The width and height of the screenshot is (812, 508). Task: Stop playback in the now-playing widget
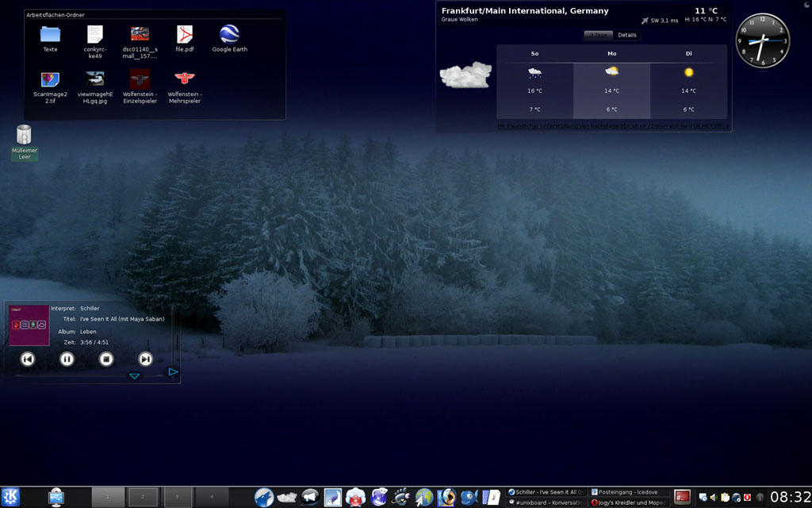106,359
